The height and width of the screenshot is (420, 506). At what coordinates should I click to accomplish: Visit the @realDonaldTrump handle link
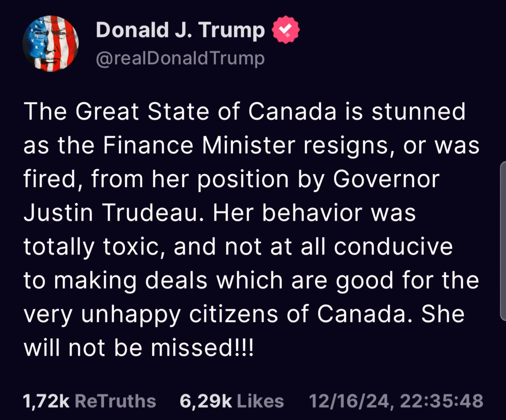180,58
